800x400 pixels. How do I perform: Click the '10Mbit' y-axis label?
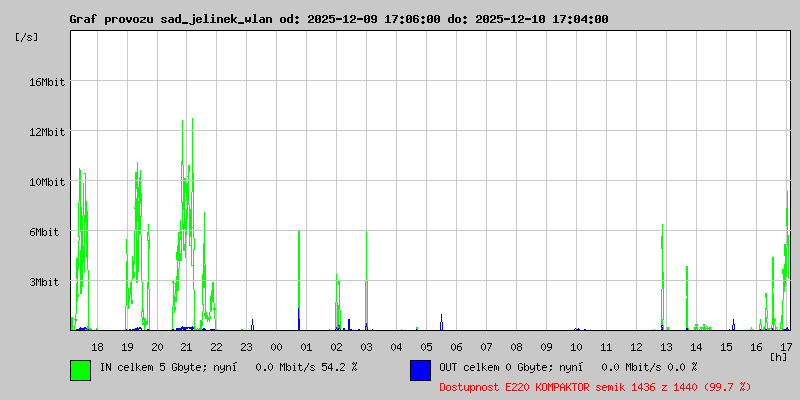pyautogui.click(x=47, y=183)
